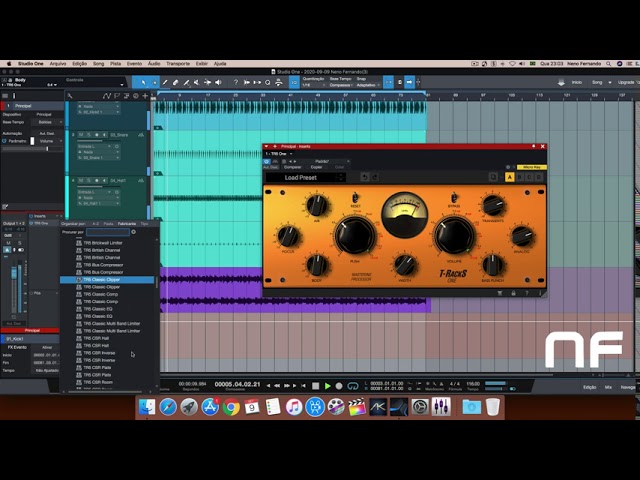
Task: Sort plugin browser by Pasta tab
Action: pos(108,224)
